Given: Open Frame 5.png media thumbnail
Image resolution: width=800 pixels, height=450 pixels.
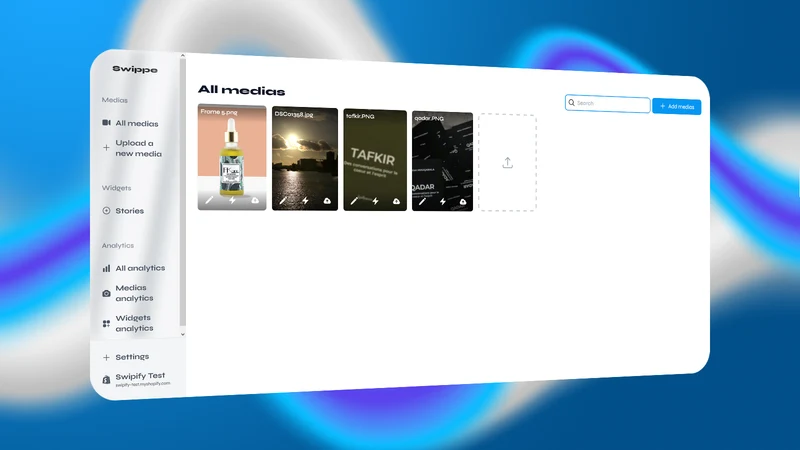Looking at the screenshot, I should [232, 157].
